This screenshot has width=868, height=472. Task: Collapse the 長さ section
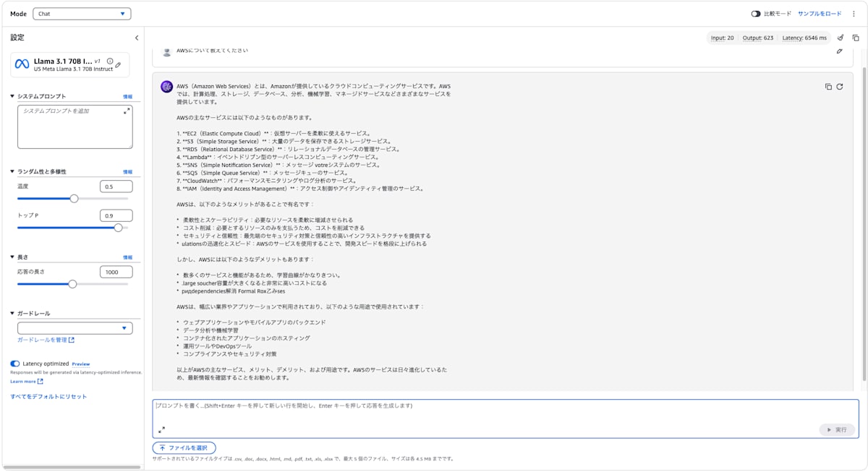pyautogui.click(x=13, y=257)
